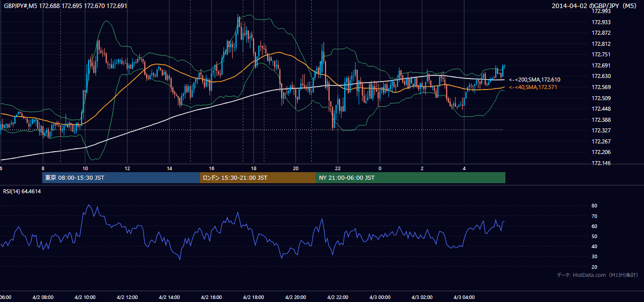Screen dimensions: 644x302
Task: Click the bottom time label 4/2 08:00
Action: tap(43, 297)
